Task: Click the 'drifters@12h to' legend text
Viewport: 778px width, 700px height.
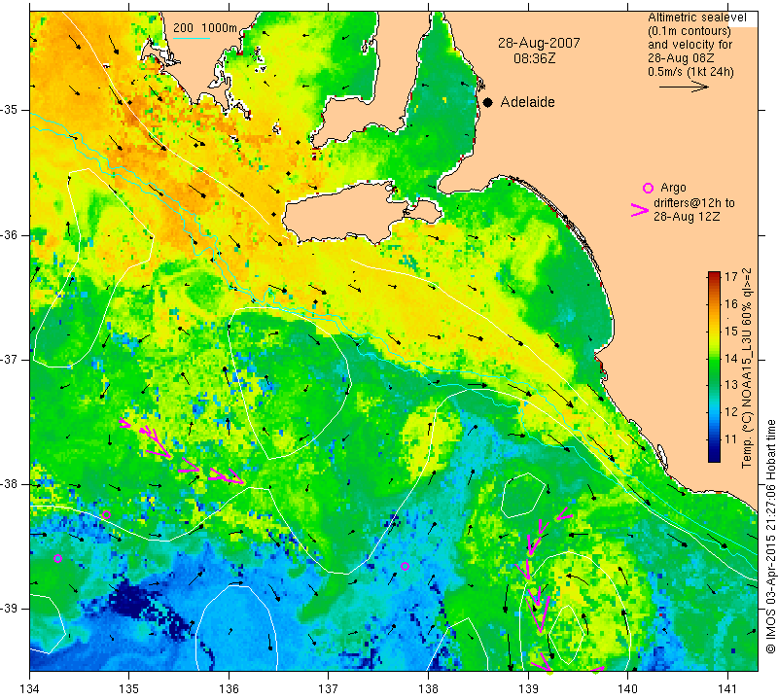Action: point(694,203)
